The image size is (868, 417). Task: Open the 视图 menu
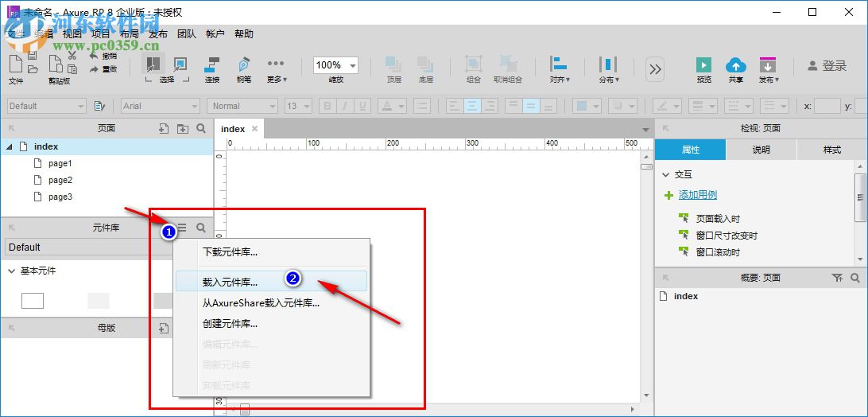(72, 34)
